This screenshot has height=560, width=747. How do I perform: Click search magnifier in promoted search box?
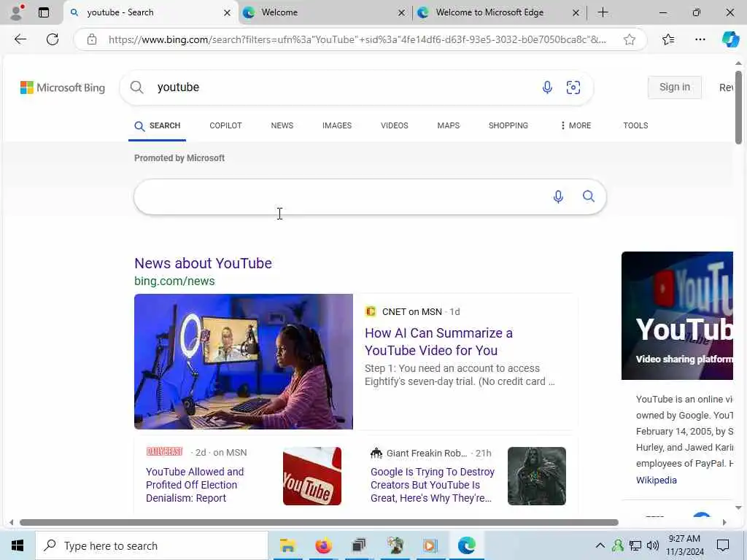click(589, 196)
